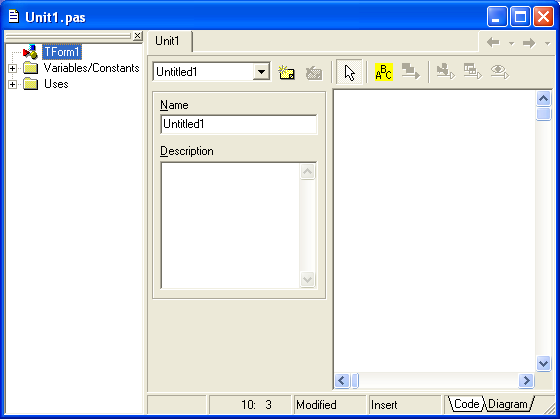Viewport: 560px width, 419px height.
Task: Click the Description scroll up arrow
Action: (x=308, y=171)
